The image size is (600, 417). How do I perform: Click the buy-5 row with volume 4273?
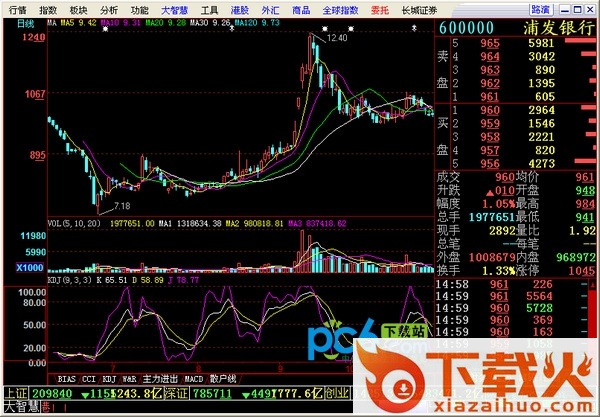523,164
